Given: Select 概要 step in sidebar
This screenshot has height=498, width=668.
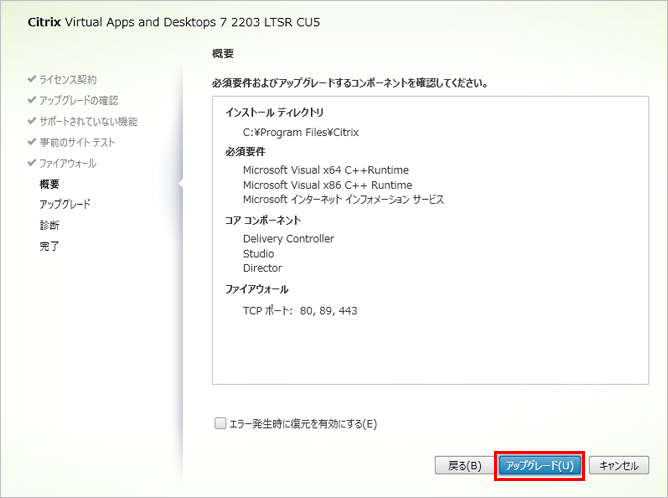Looking at the screenshot, I should pos(49,184).
